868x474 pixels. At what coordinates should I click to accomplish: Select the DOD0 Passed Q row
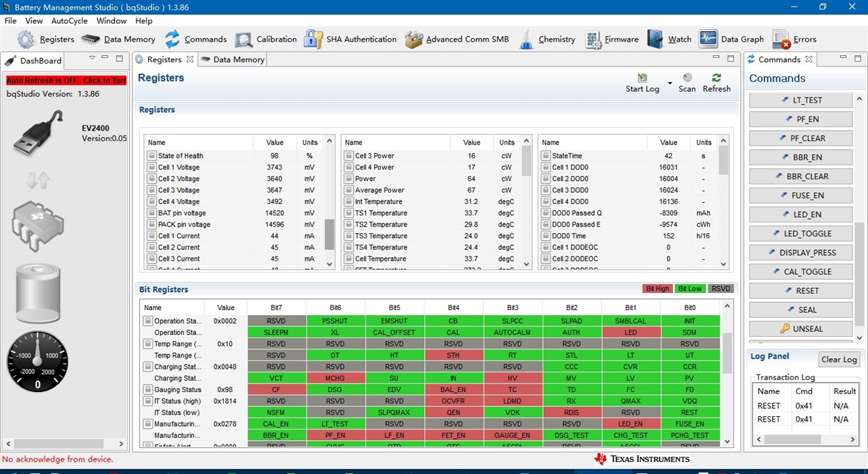click(627, 213)
